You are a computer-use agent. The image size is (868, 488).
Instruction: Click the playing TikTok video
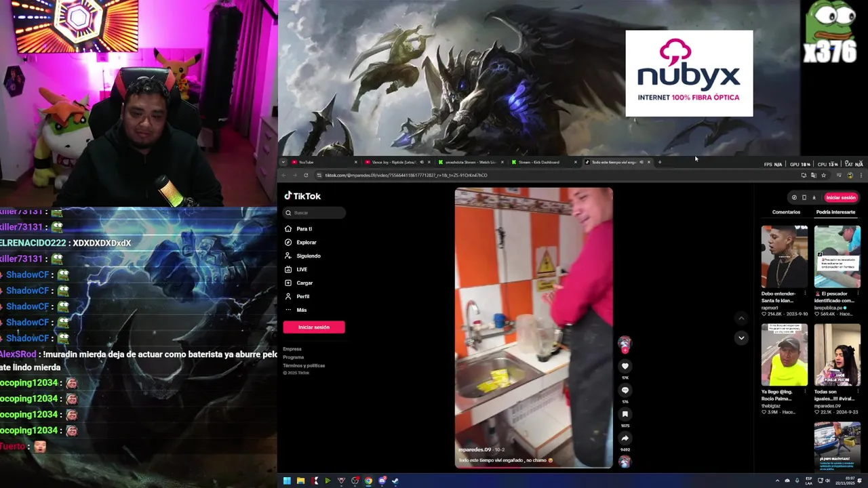coord(534,328)
